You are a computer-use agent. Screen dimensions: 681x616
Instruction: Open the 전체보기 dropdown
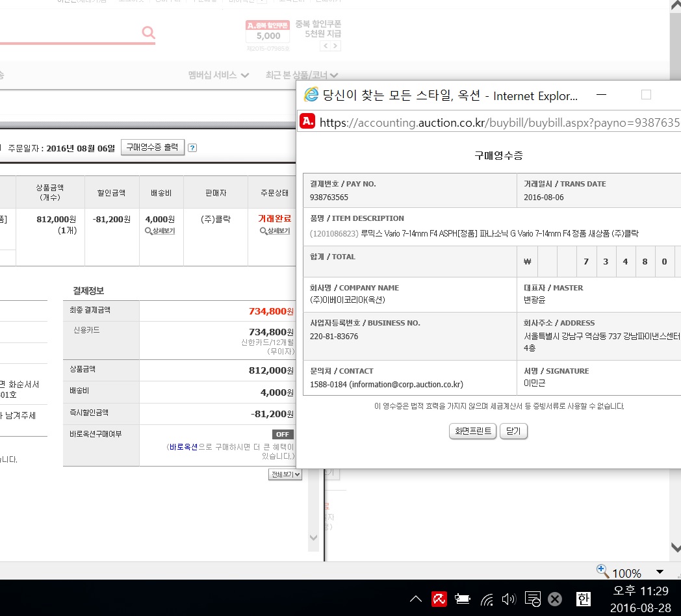pyautogui.click(x=285, y=474)
